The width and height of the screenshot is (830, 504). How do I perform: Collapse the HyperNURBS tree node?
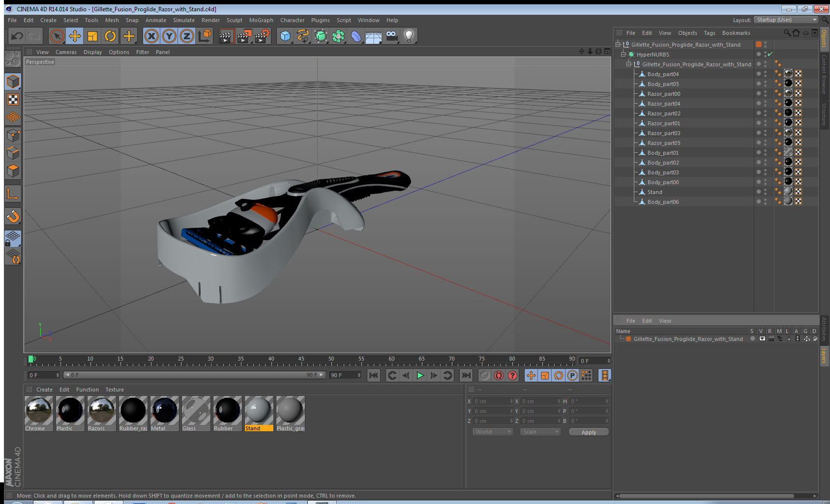[x=623, y=54]
